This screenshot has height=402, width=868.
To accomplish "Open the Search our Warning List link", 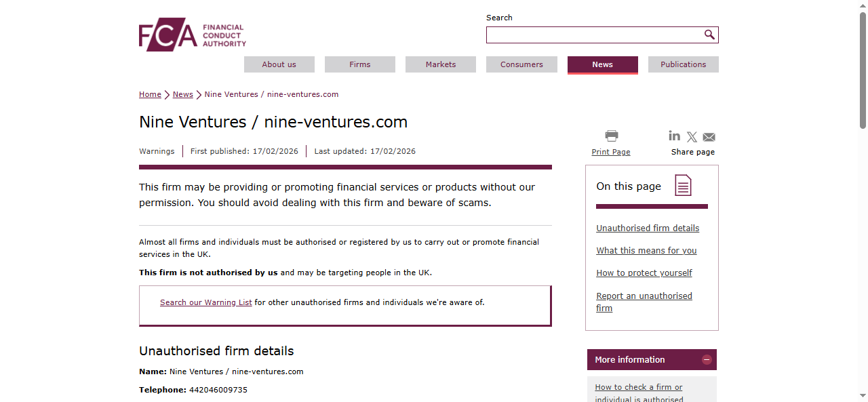I will click(x=205, y=302).
